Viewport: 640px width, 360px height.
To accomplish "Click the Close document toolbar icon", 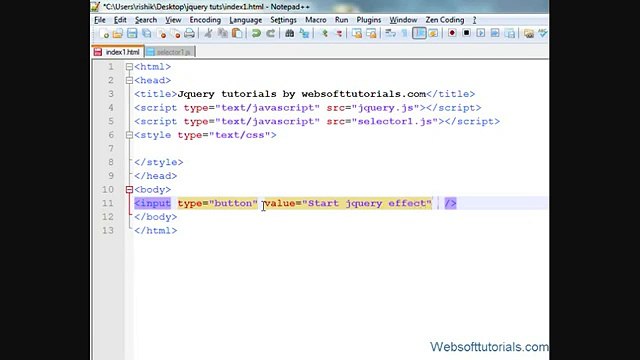I will click(x=162, y=33).
